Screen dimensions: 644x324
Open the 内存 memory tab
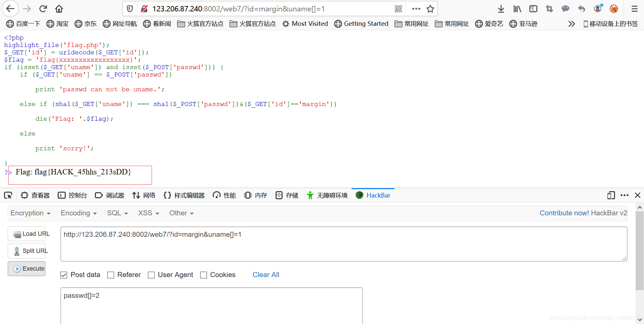(256, 195)
